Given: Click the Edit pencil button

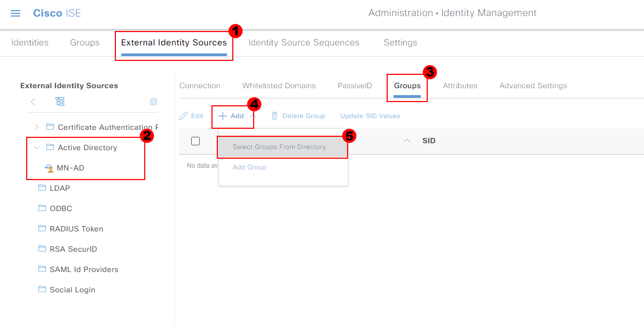Looking at the screenshot, I should (x=191, y=116).
